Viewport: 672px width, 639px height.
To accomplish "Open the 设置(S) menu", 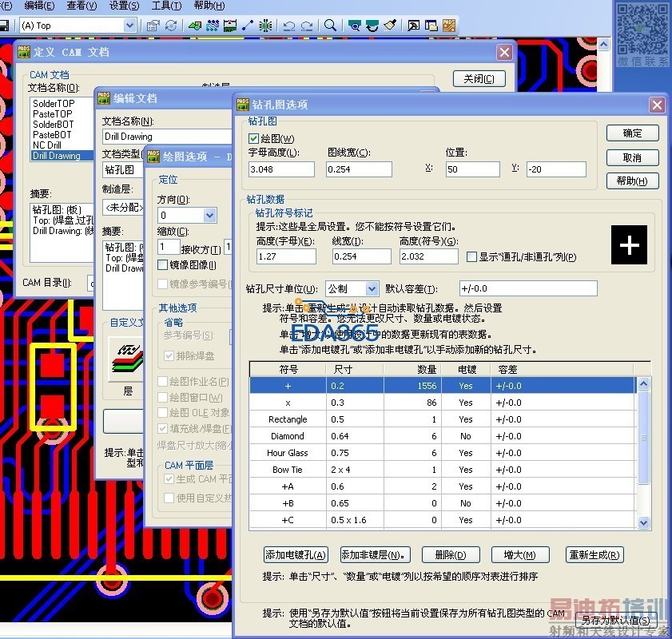I will coord(125,6).
